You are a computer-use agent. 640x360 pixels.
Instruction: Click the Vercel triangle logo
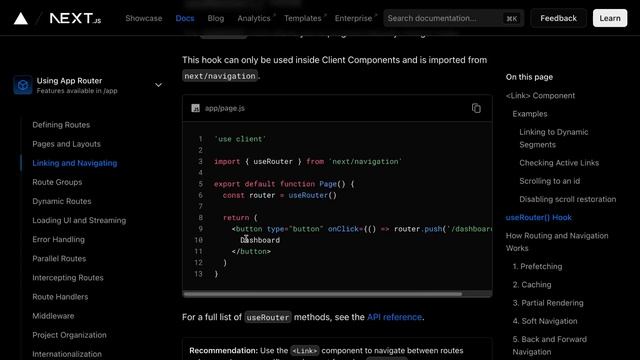[x=21, y=18]
